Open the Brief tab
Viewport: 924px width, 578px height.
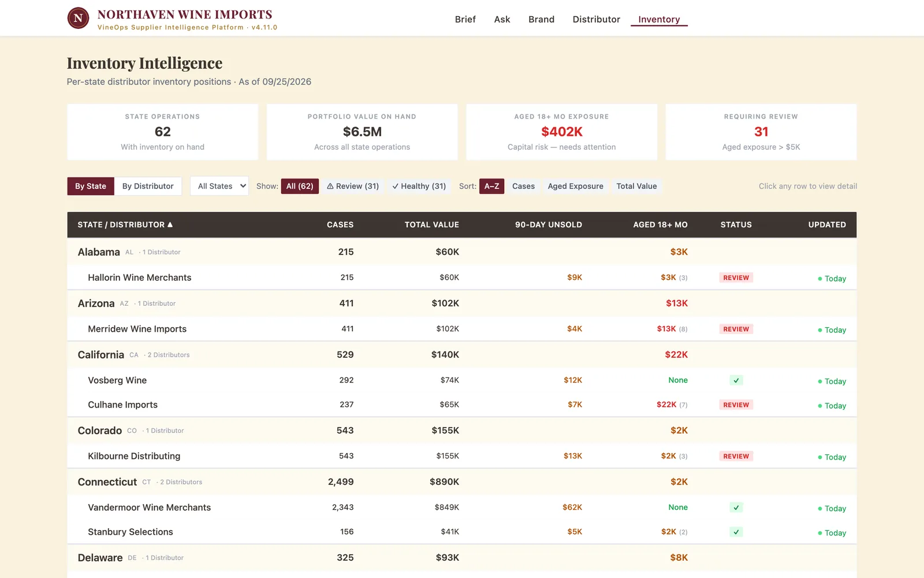coord(465,19)
